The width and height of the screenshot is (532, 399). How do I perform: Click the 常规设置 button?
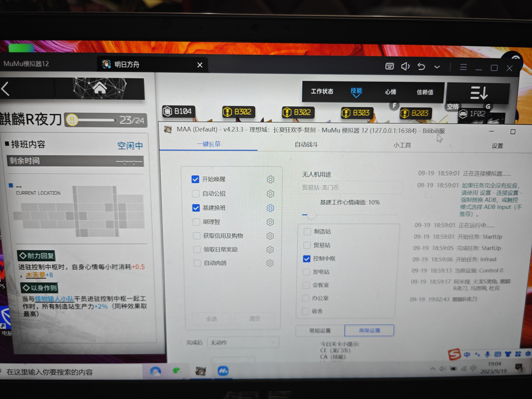(320, 330)
